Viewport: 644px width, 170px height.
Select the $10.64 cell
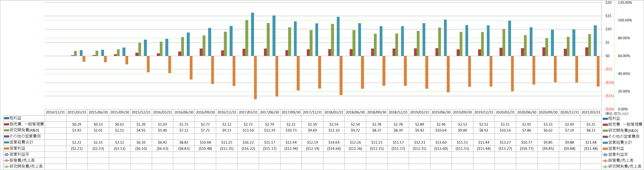click(441, 130)
